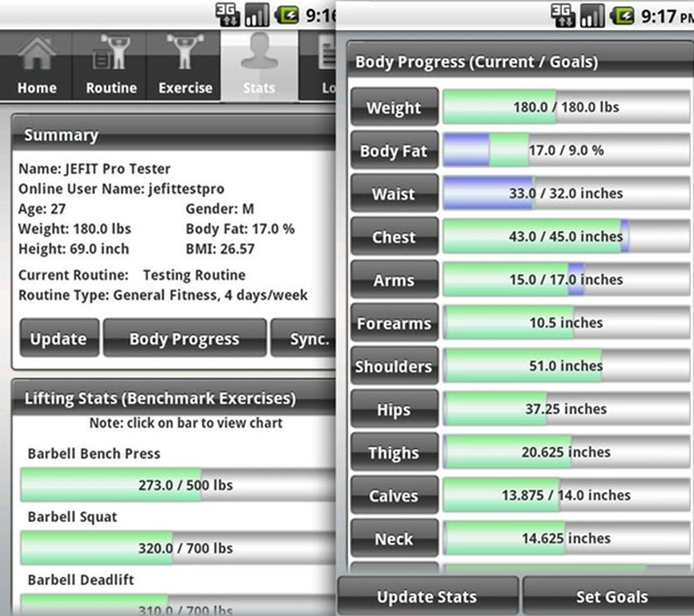694x616 pixels.
Task: Tap the Chest measurement button
Action: (394, 237)
